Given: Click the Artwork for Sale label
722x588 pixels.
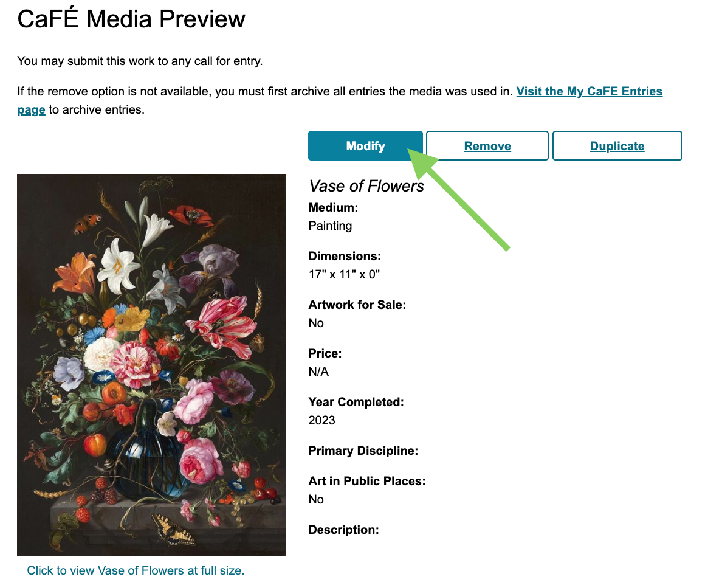Looking at the screenshot, I should (357, 305).
